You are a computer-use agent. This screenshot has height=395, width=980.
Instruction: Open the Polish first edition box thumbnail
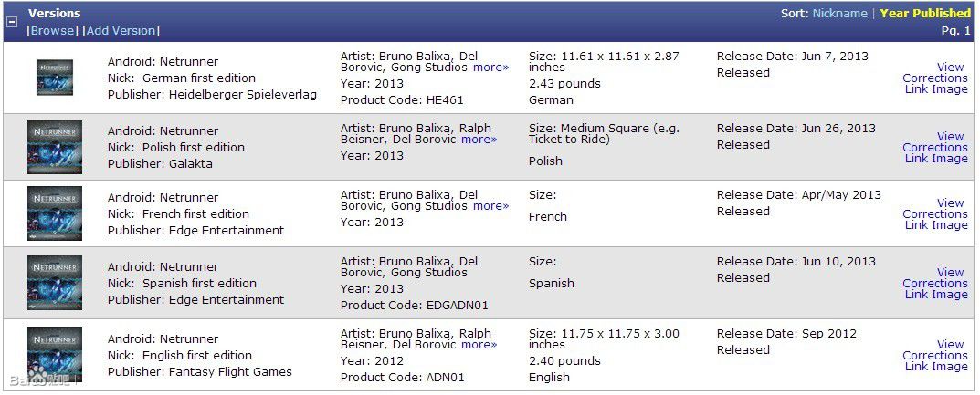pos(55,147)
